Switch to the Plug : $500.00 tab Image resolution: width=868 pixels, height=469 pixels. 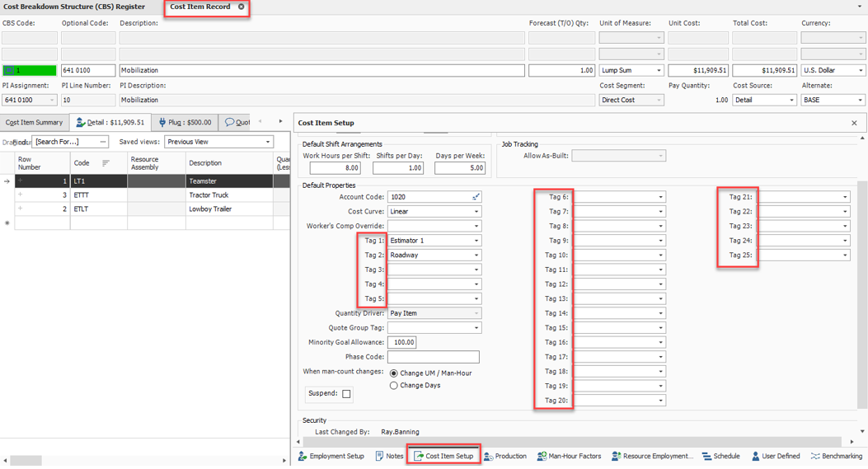(x=185, y=122)
